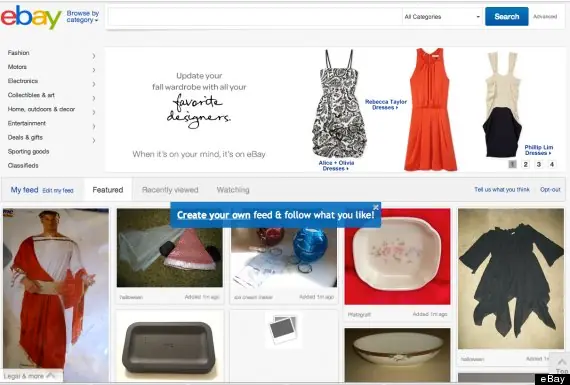Close the create your own feed banner

click(x=376, y=207)
